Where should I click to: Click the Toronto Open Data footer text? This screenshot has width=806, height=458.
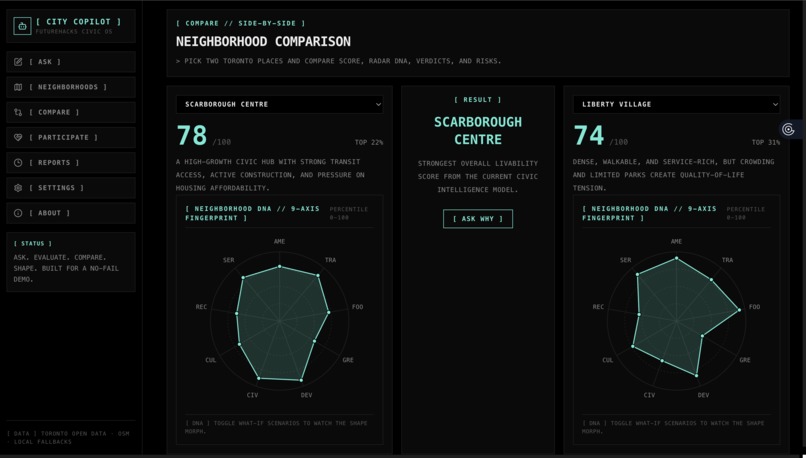[69, 437]
